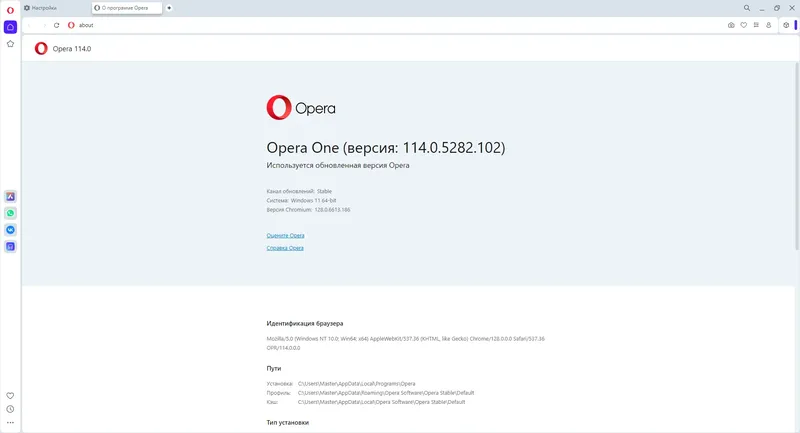
Task: Open the sidebar three-dots more options
Action: (10, 422)
